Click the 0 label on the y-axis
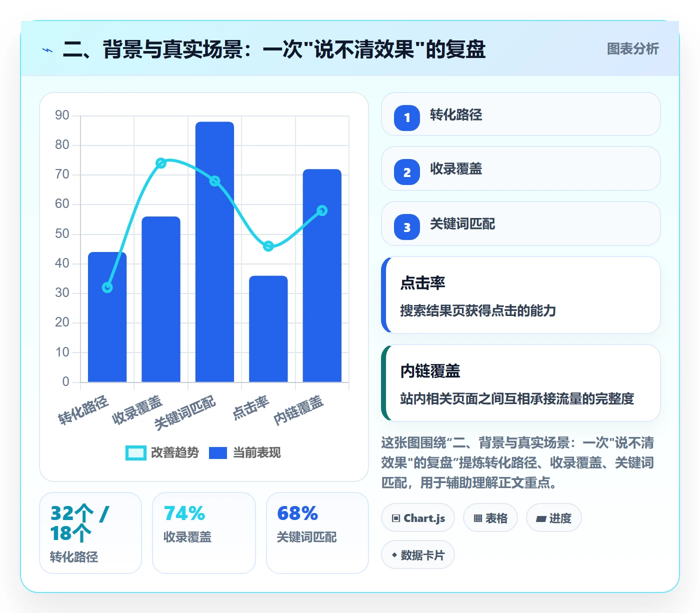Viewport: 700px width, 613px height. (66, 382)
